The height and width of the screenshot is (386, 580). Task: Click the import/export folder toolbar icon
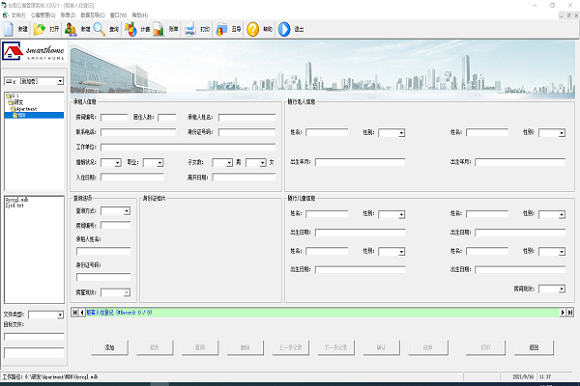tap(222, 29)
